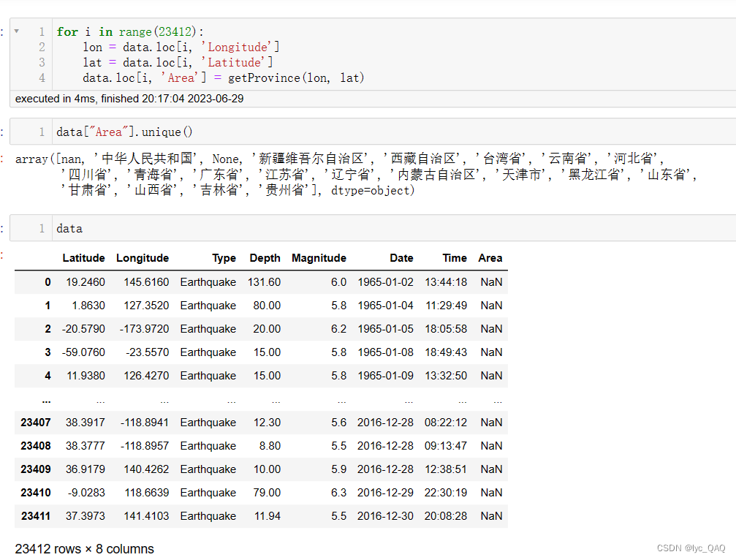The height and width of the screenshot is (560, 736).
Task: Click '新疆维吾尔自治区' in the array output
Action: coord(311,159)
